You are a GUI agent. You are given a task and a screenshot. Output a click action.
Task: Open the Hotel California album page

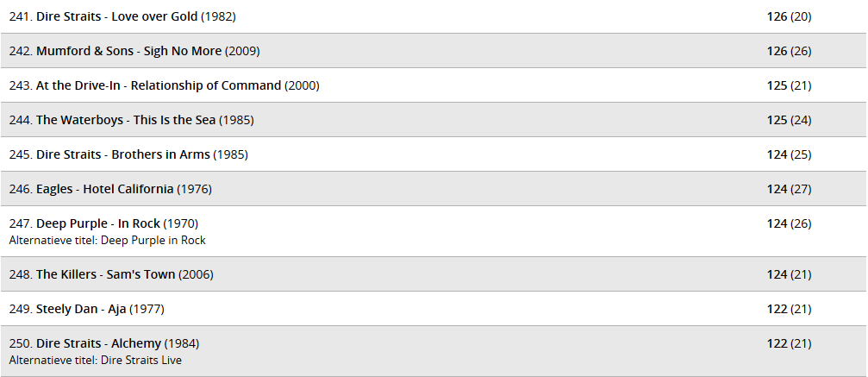[x=128, y=189]
